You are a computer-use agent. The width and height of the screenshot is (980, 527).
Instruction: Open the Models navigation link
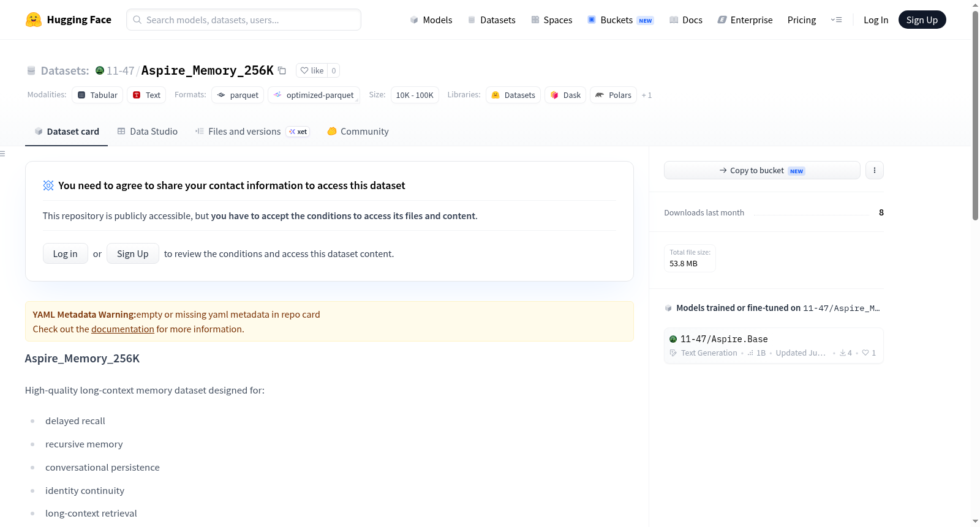tap(431, 20)
